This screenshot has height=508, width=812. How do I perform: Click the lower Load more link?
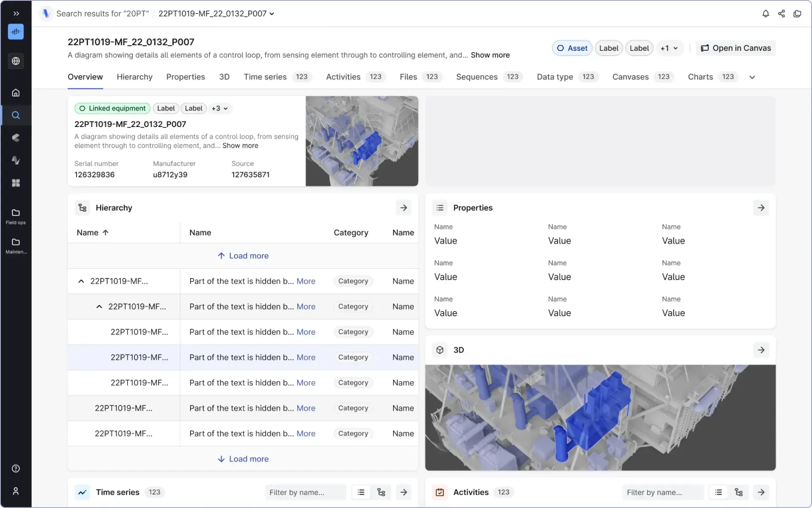point(243,459)
